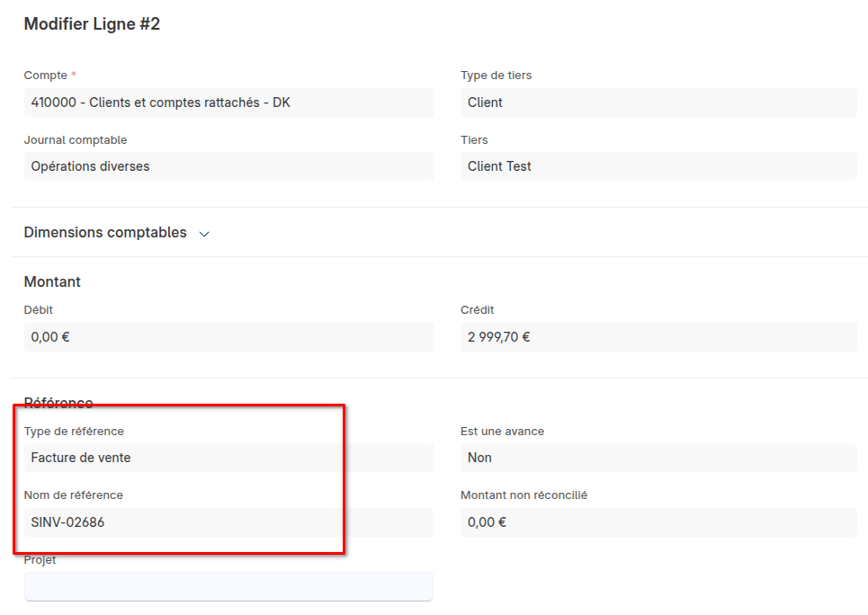Click the Tiers field showing Client Test
This screenshot has height=615, width=868.
[x=658, y=166]
